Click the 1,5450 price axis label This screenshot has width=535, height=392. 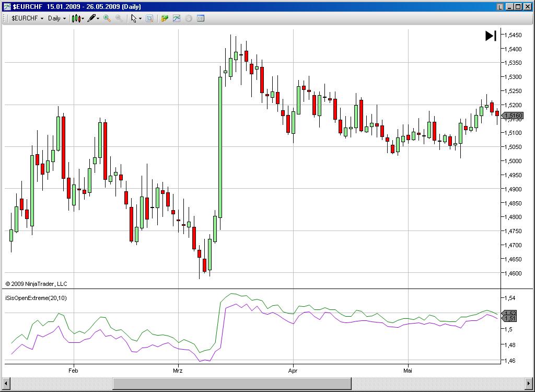(513, 35)
